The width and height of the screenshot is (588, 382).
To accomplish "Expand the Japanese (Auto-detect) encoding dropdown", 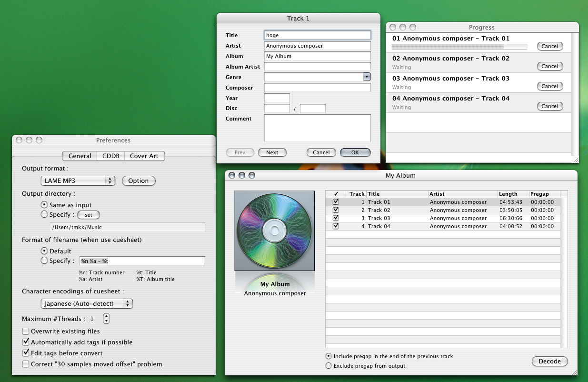I will (x=87, y=303).
